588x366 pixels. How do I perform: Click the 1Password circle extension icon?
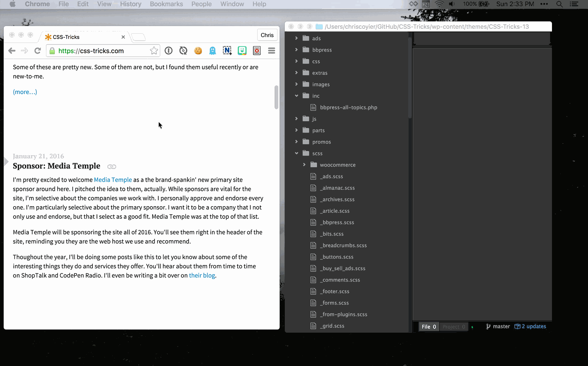169,51
